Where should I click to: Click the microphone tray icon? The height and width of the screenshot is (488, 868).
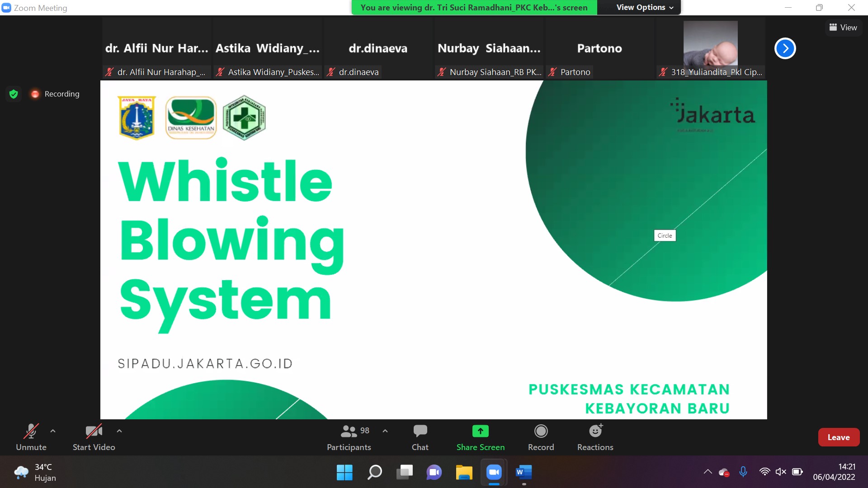(x=743, y=472)
